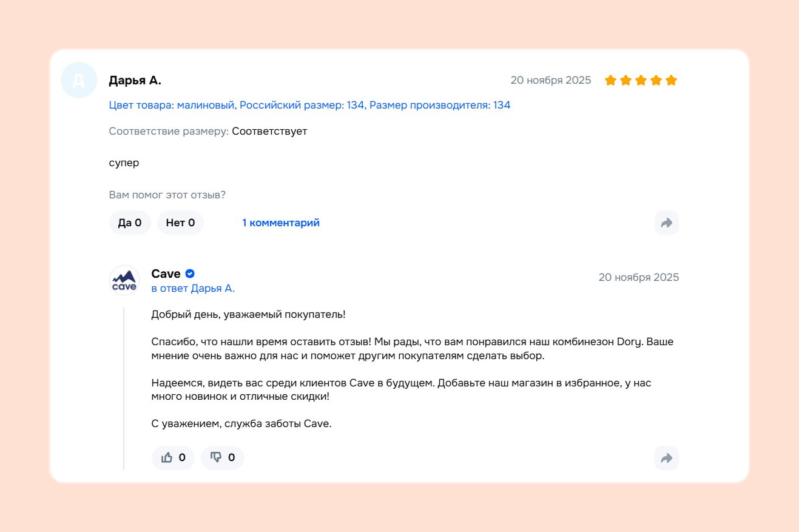Click the share arrow on Дарья's review
Image resolution: width=799 pixels, height=532 pixels.
click(x=666, y=223)
